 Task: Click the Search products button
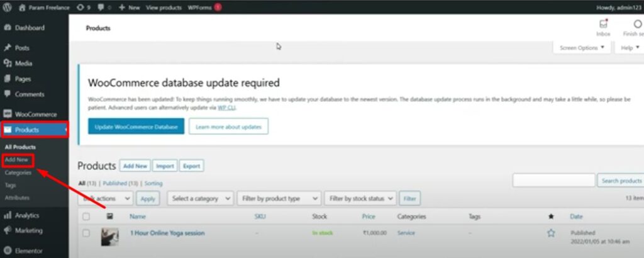tap(621, 181)
